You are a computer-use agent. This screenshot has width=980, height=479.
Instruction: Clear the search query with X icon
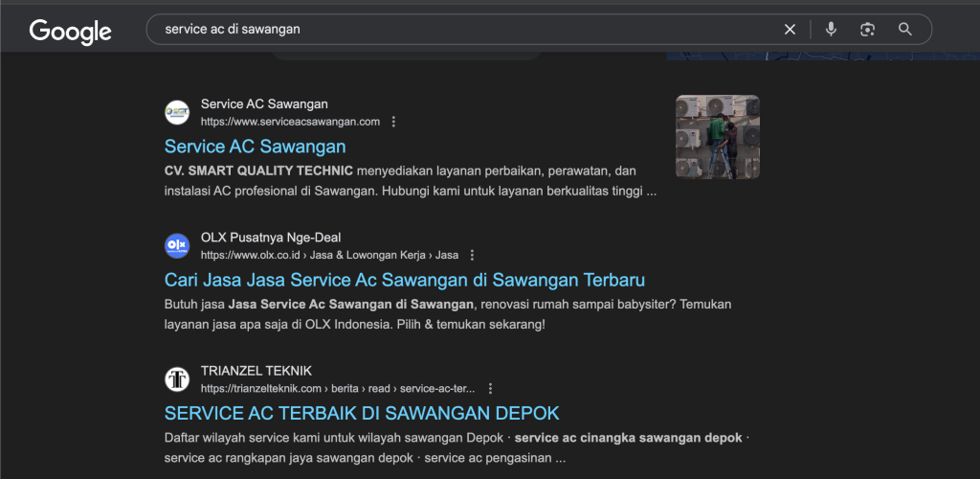[x=790, y=30]
